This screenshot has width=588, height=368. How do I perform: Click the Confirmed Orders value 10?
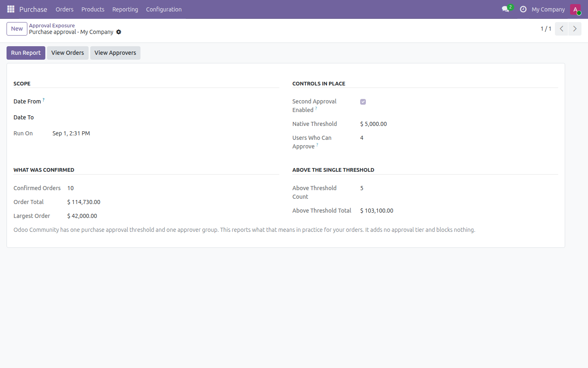click(71, 188)
